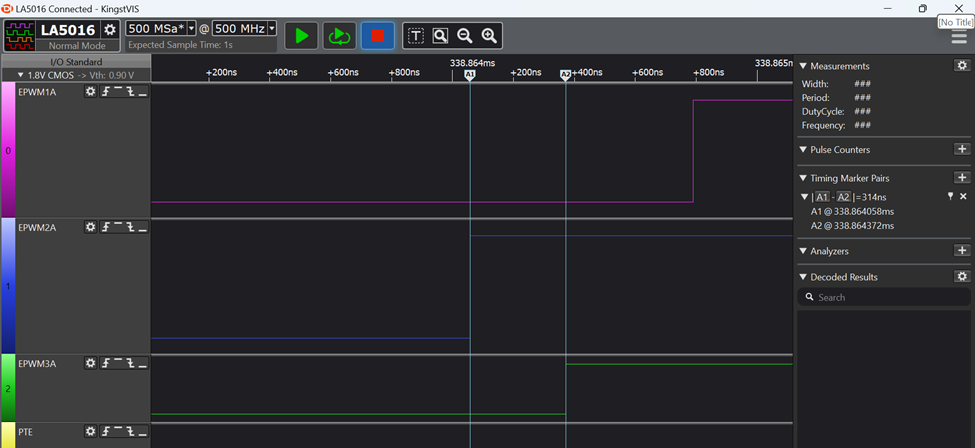
Task: Delete the A1-A2 marker pair
Action: pyautogui.click(x=963, y=197)
